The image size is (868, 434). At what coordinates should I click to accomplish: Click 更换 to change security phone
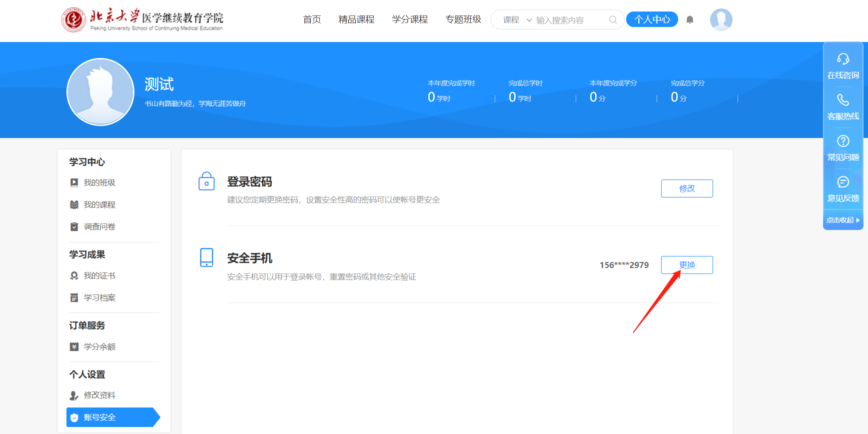click(x=687, y=265)
